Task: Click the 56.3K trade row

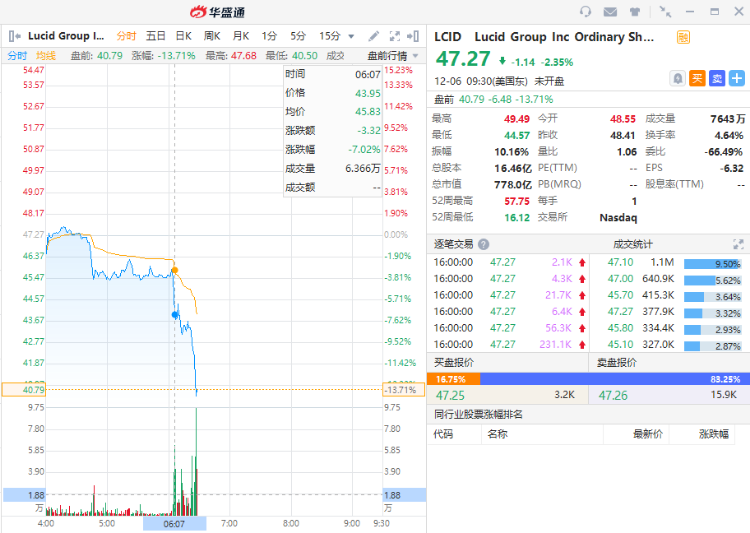Action: [510, 328]
